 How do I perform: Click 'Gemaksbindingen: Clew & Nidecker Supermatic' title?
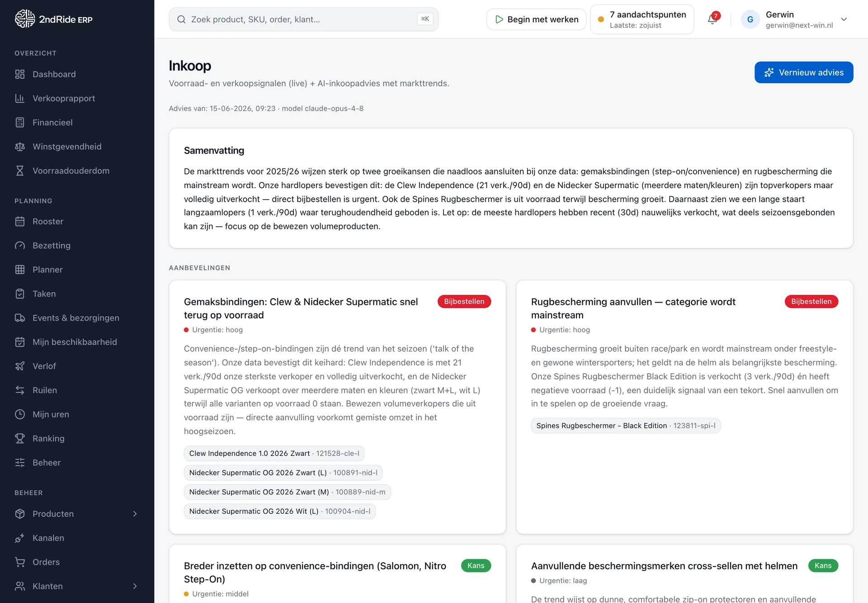(x=301, y=309)
